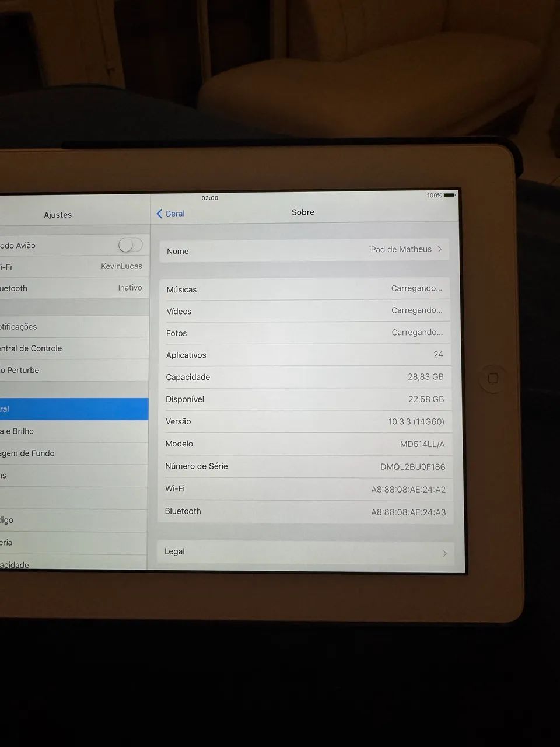Select Disponível value 22,58 GB
This screenshot has height=747, width=560.
tap(426, 399)
